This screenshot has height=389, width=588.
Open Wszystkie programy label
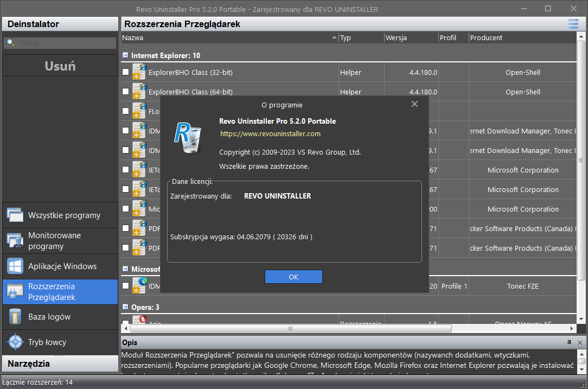click(x=64, y=215)
